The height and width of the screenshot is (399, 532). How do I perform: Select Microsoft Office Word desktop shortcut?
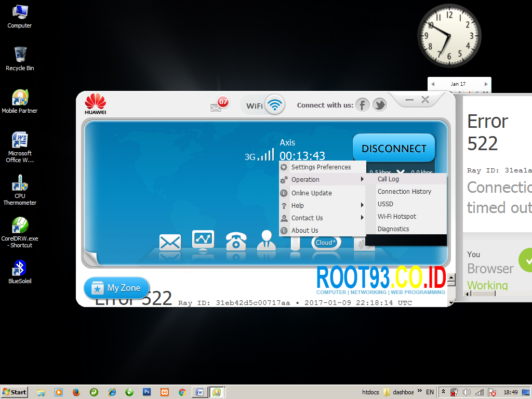point(20,147)
